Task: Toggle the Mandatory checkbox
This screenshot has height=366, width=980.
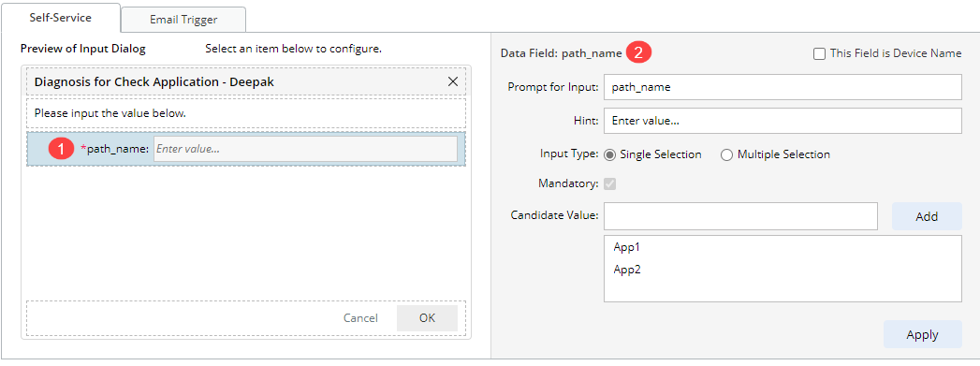Action: [610, 183]
